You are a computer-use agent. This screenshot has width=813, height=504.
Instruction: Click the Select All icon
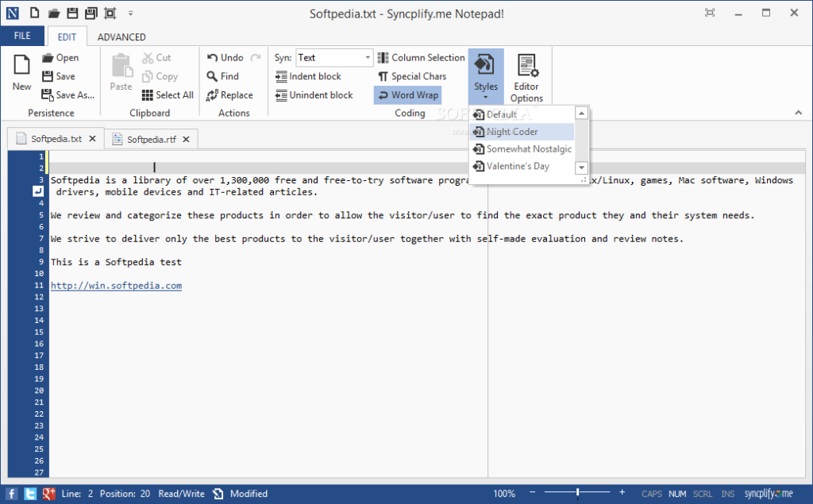click(148, 95)
